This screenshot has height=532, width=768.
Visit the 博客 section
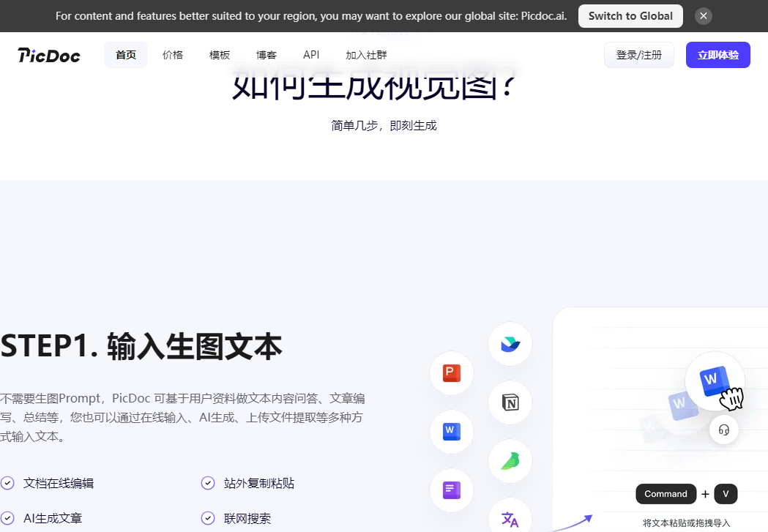coord(266,55)
